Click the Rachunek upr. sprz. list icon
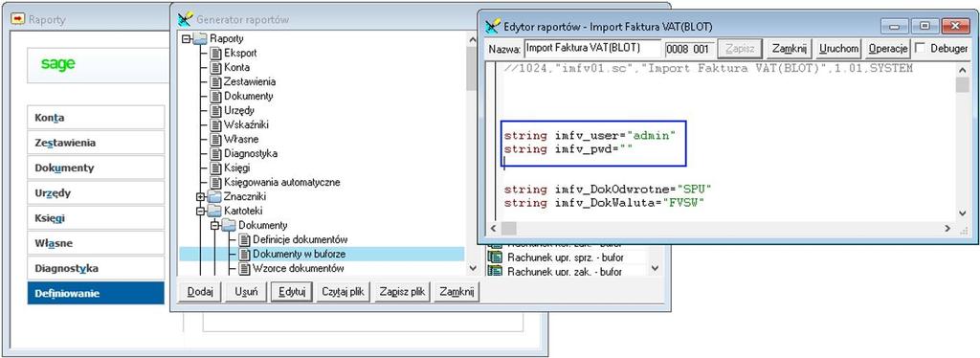This screenshot has width=980, height=358. pyautogui.click(x=495, y=257)
